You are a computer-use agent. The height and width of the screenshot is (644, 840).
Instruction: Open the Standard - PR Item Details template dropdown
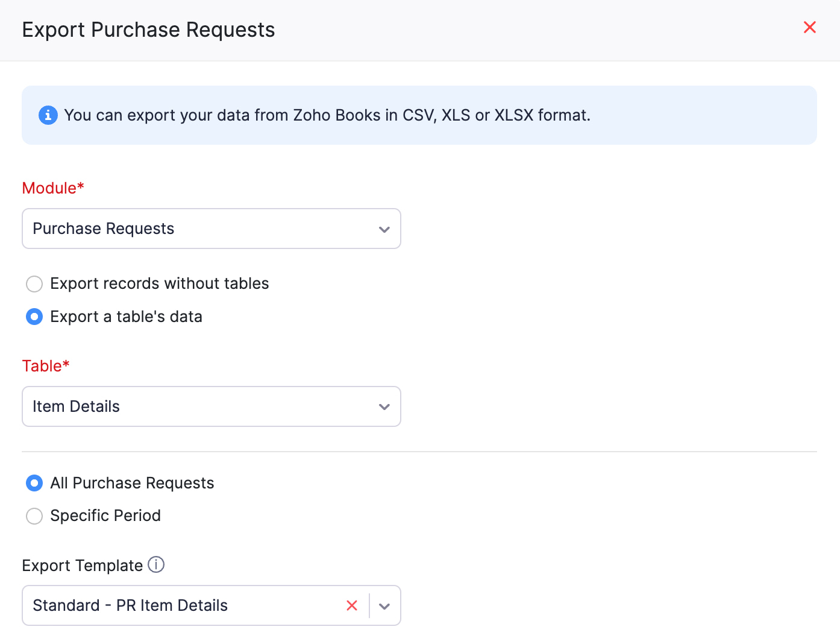coord(181,605)
